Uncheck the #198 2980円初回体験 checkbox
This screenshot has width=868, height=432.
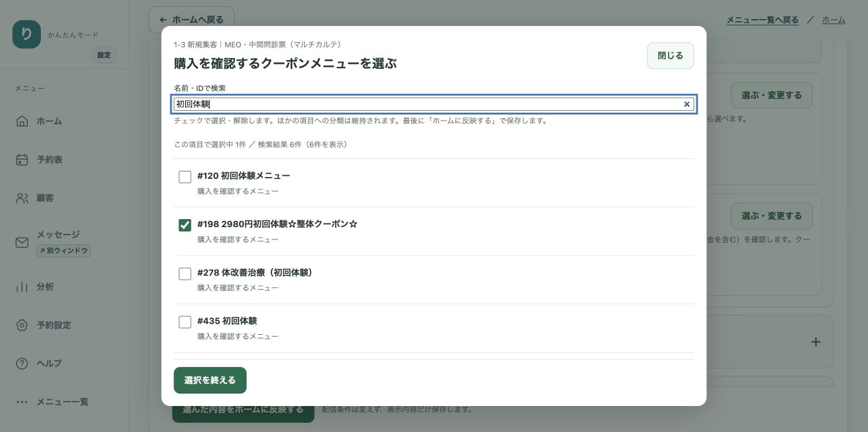(x=185, y=225)
